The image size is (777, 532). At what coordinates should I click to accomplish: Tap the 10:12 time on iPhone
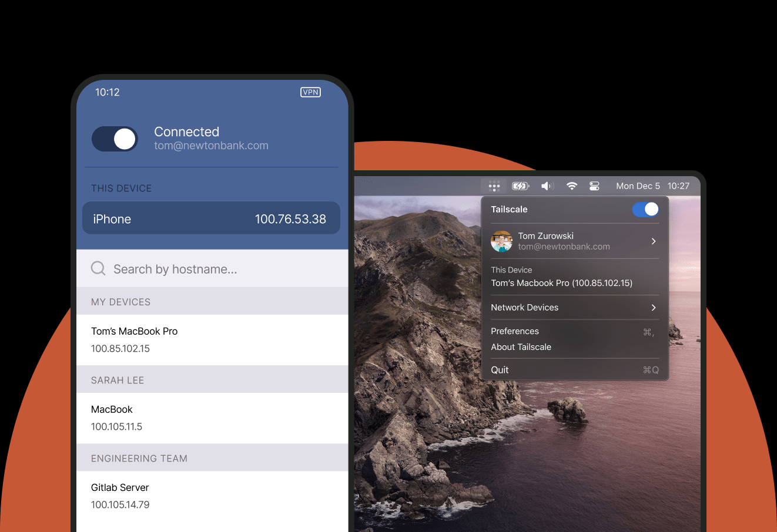108,92
